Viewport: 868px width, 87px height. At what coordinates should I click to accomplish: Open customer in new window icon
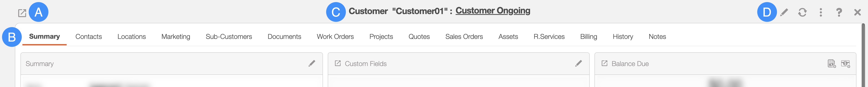(22, 13)
